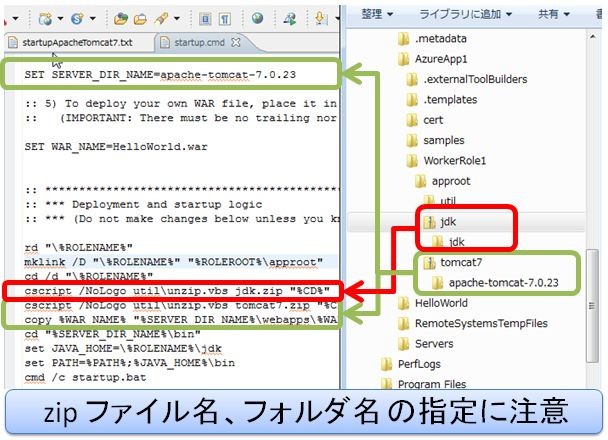Image resolution: width=608 pixels, height=440 pixels.
Task: Click line 'set PATH=%PATH%;%JAVA_HOME%\bin'
Action: pos(130,363)
